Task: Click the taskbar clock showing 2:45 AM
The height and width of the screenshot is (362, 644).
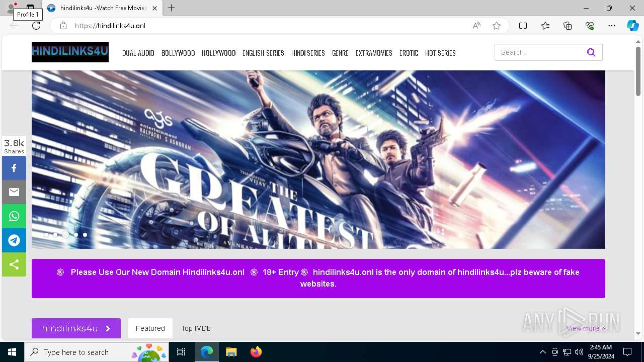Action: click(601, 352)
